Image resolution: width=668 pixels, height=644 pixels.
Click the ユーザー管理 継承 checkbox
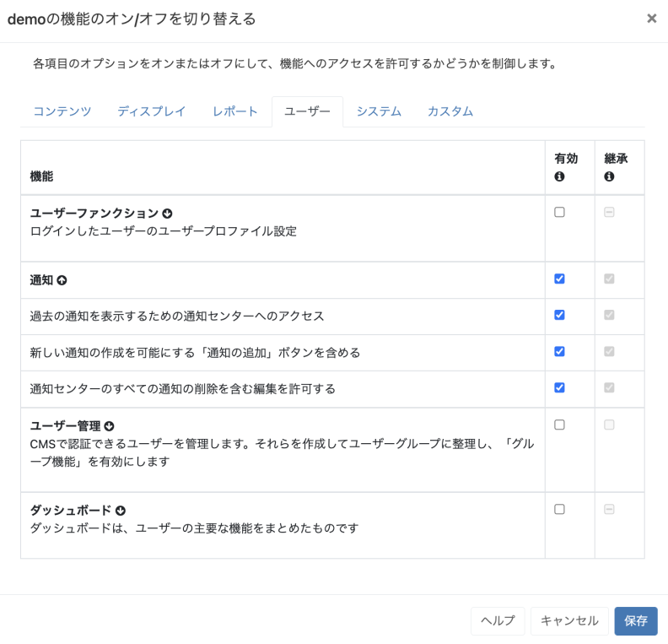609,425
